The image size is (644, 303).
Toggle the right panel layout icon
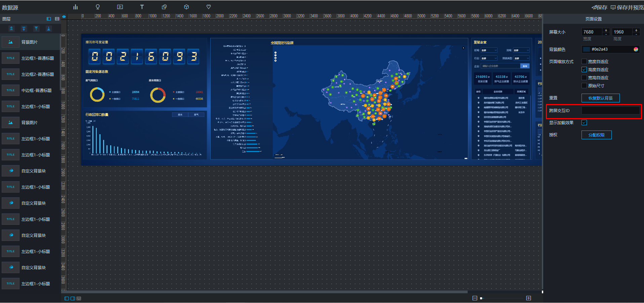point(73,298)
